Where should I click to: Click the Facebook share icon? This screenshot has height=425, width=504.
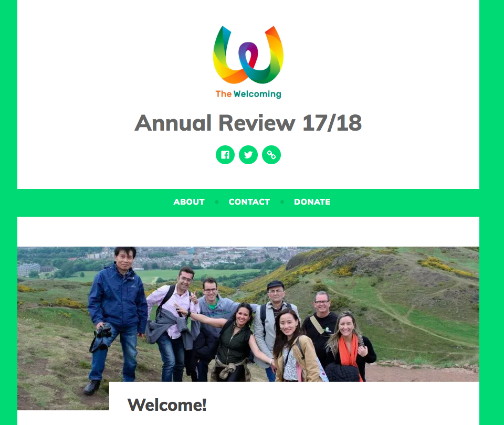(x=225, y=155)
